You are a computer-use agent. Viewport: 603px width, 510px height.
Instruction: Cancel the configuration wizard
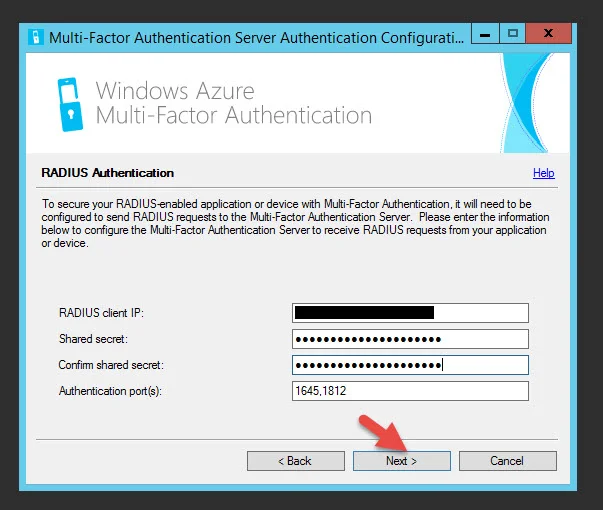coord(508,461)
